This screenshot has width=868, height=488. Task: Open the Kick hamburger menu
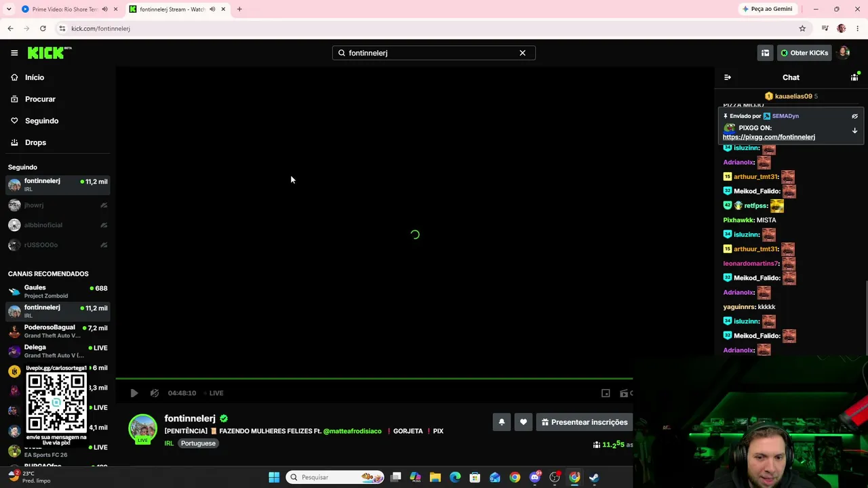point(14,53)
